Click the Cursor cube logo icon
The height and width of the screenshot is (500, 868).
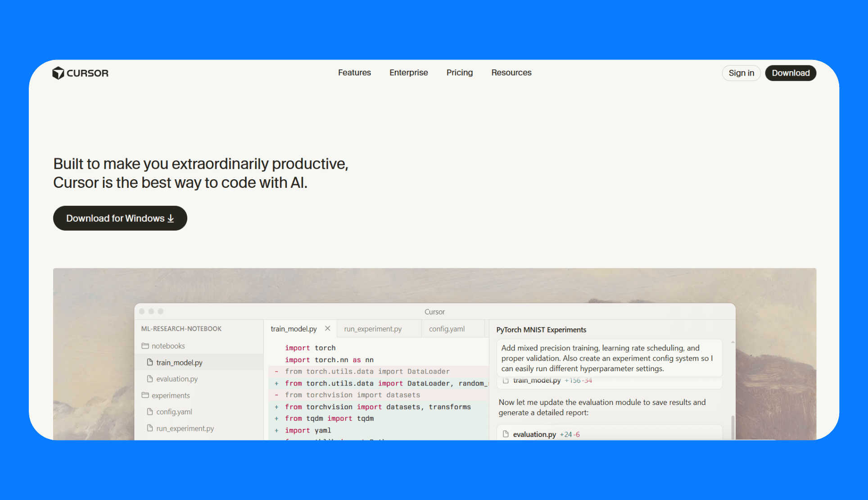click(58, 73)
